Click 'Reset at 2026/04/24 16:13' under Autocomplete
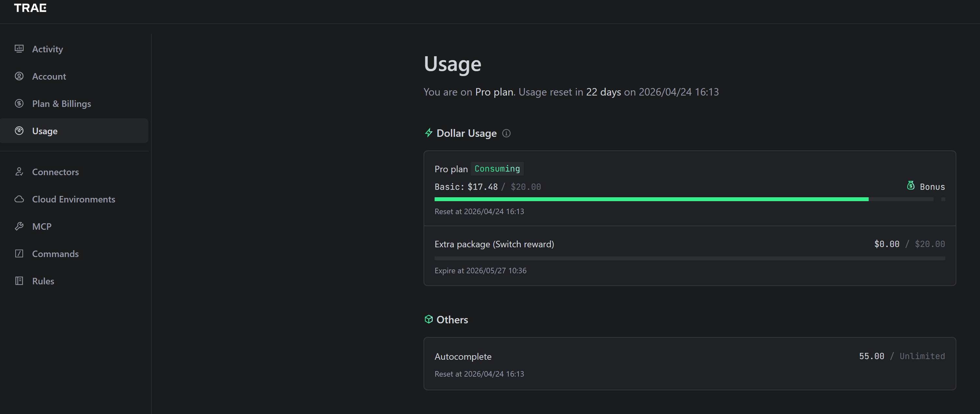Screen dimensions: 980x414 click(479, 374)
